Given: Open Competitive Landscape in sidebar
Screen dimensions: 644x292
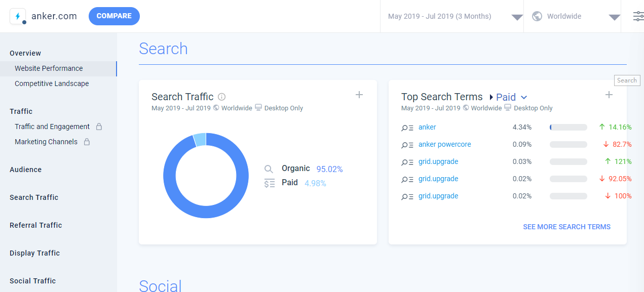Looking at the screenshot, I should point(52,84).
